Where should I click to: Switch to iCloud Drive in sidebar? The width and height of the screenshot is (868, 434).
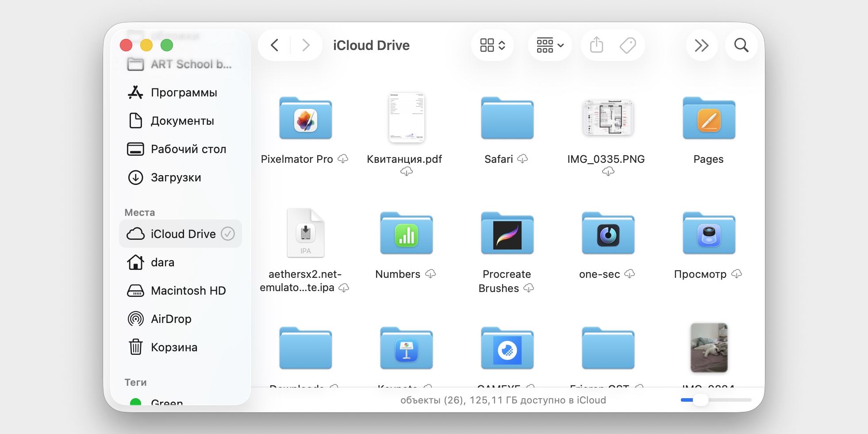[x=183, y=234]
